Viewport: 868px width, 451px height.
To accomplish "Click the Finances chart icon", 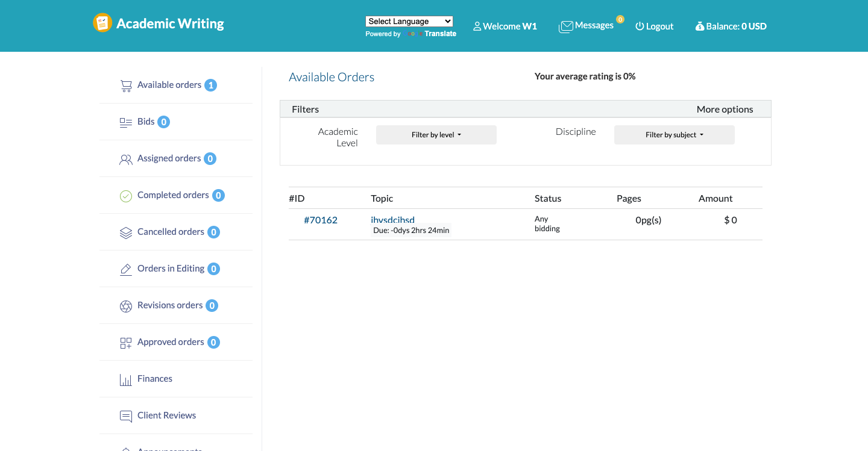I will [x=126, y=379].
